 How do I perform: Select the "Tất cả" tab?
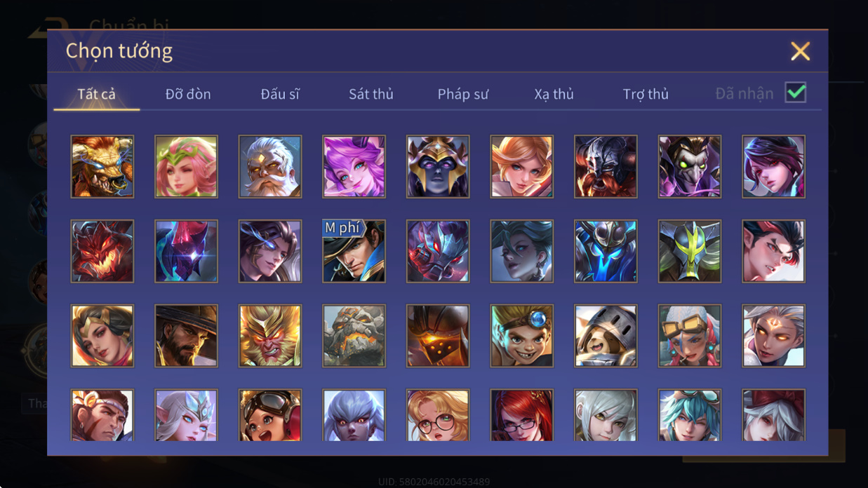[x=97, y=94]
